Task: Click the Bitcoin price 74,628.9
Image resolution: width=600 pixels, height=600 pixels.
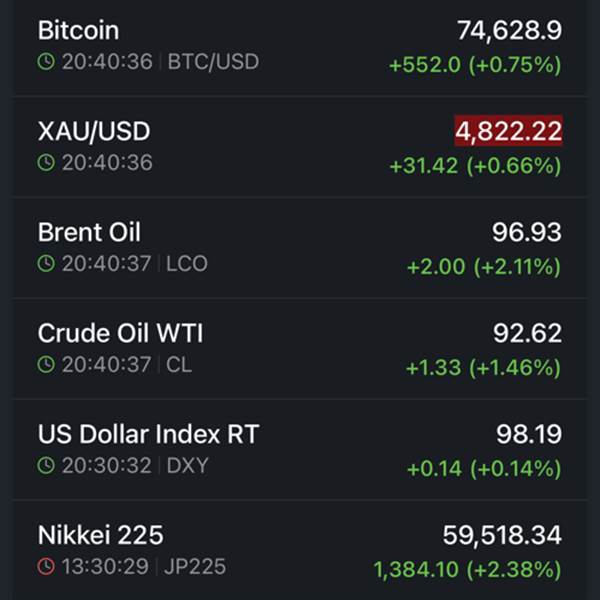Action: click(509, 31)
